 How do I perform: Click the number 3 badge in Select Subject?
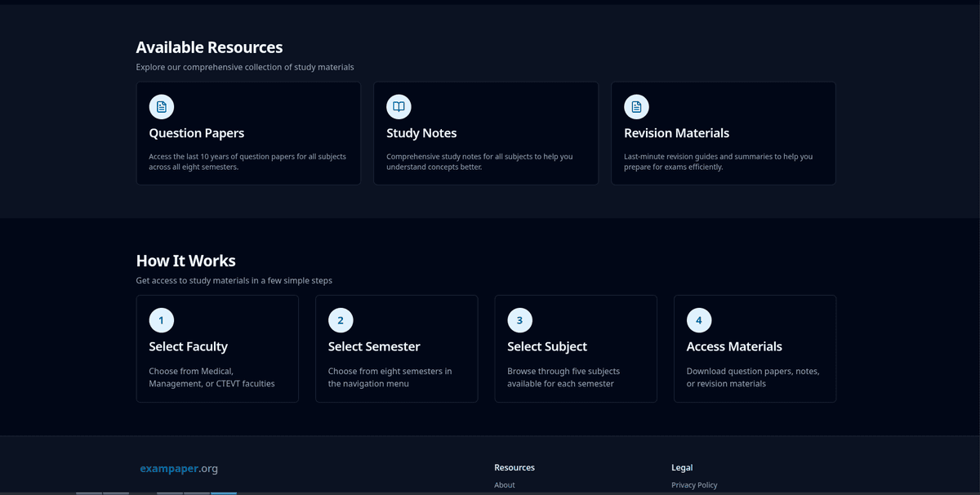tap(519, 320)
